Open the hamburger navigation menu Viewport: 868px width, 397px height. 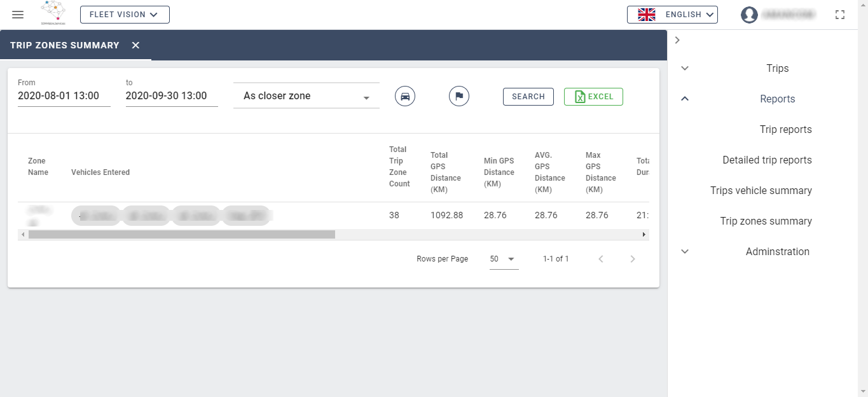pyautogui.click(x=18, y=15)
